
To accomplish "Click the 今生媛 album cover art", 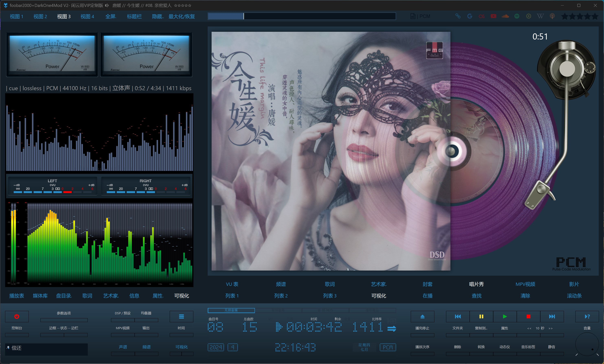I will [331, 151].
